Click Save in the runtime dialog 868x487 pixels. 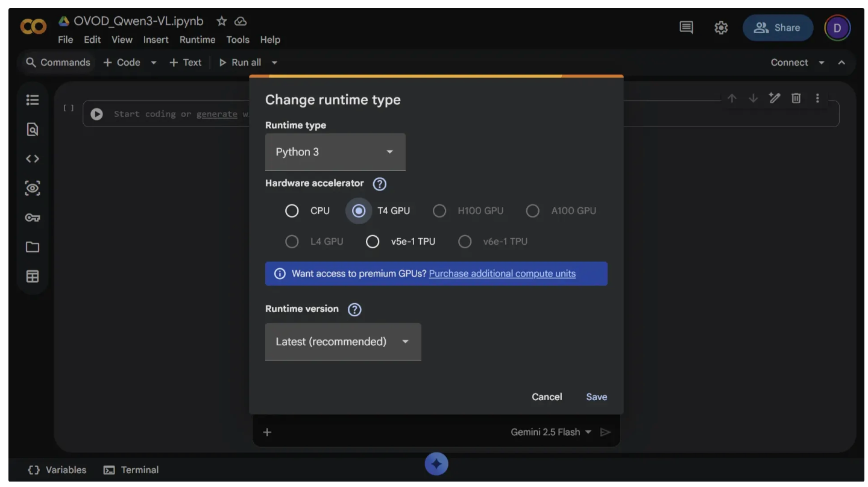click(x=596, y=397)
